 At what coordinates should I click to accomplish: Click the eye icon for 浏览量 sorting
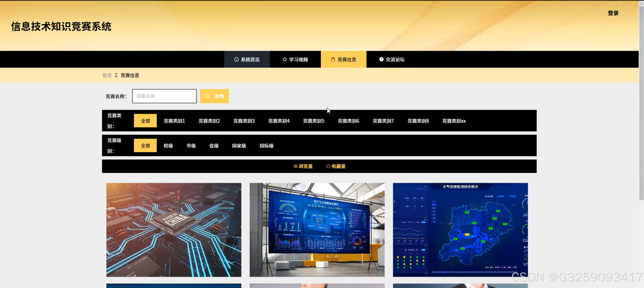(295, 166)
